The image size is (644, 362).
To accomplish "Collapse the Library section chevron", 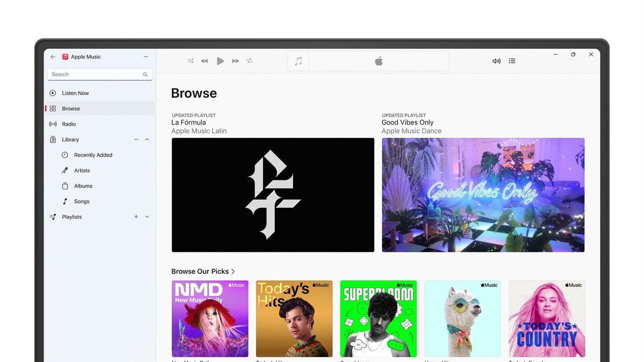I will click(x=147, y=140).
